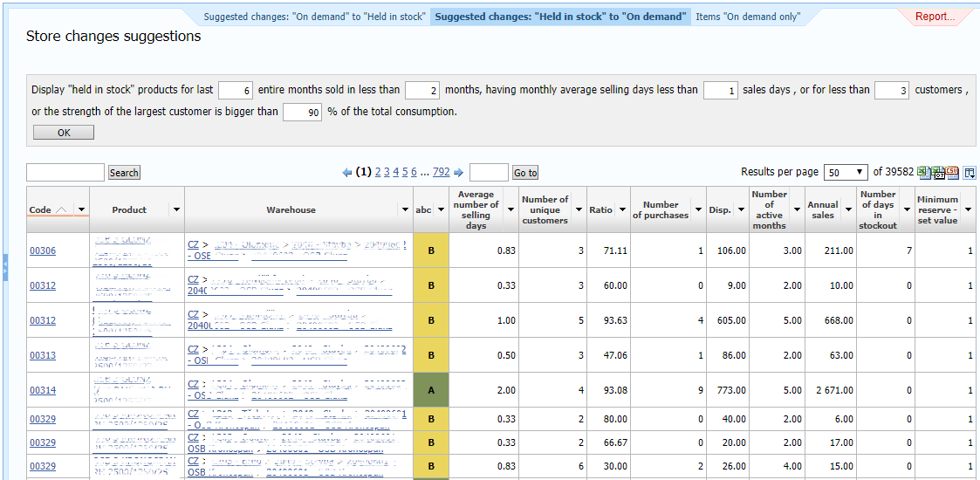
Task: Jump to last page 792
Action: coord(441,173)
